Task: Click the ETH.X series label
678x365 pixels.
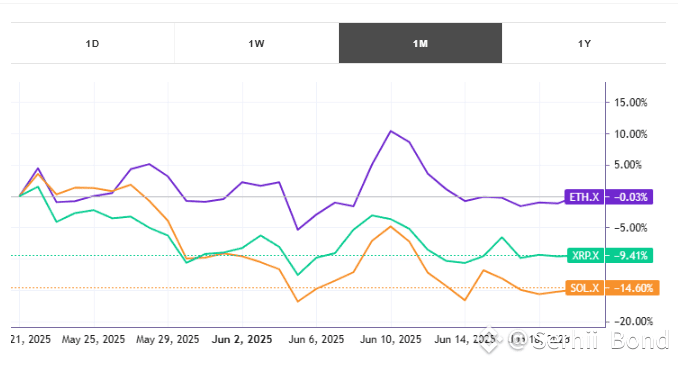Action: click(584, 197)
